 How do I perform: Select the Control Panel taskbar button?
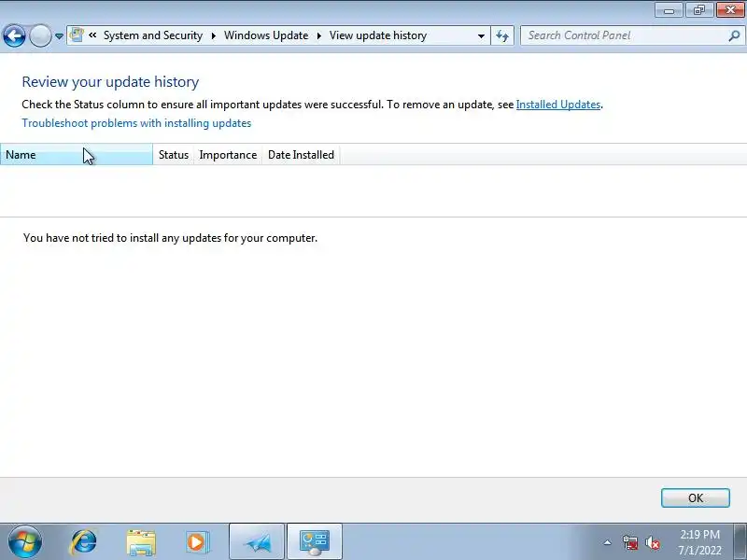pyautogui.click(x=315, y=542)
